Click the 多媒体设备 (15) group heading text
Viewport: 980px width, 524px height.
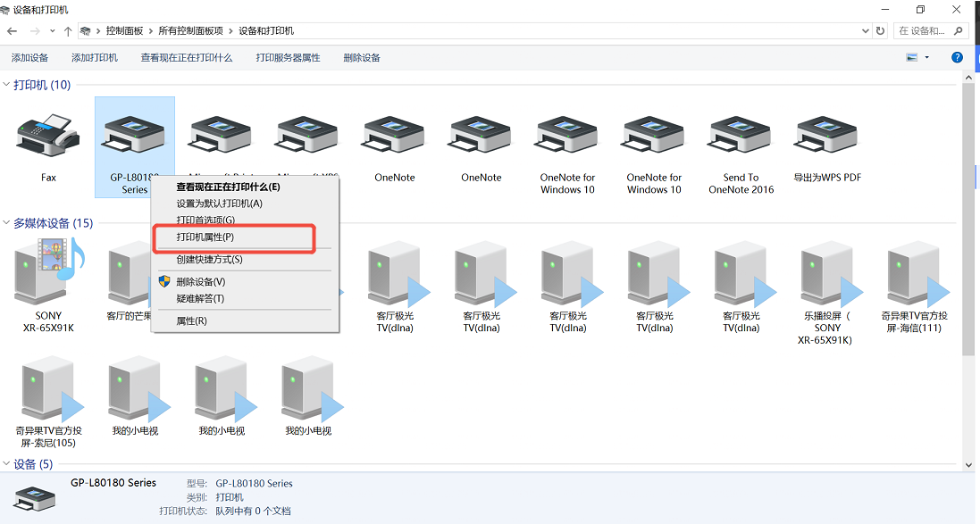(x=53, y=223)
